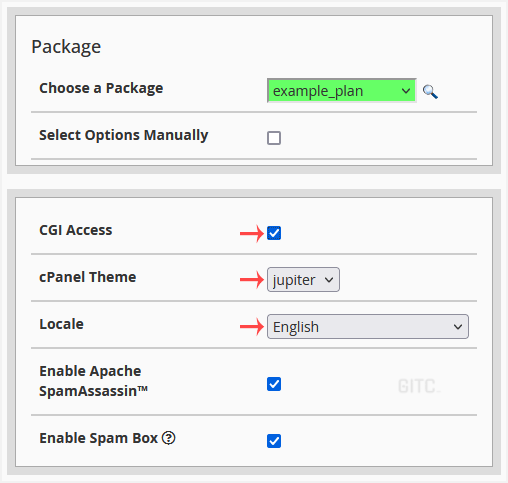The width and height of the screenshot is (508, 483).
Task: Click the Locale label text
Action: (x=61, y=324)
